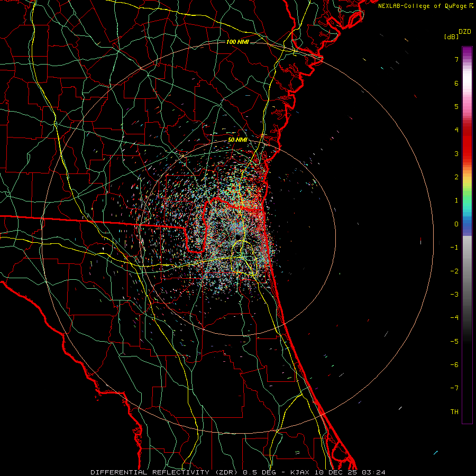The width and height of the screenshot is (476, 476).
Task: Click the '50 NMI' range ring label
Action: pyautogui.click(x=237, y=140)
